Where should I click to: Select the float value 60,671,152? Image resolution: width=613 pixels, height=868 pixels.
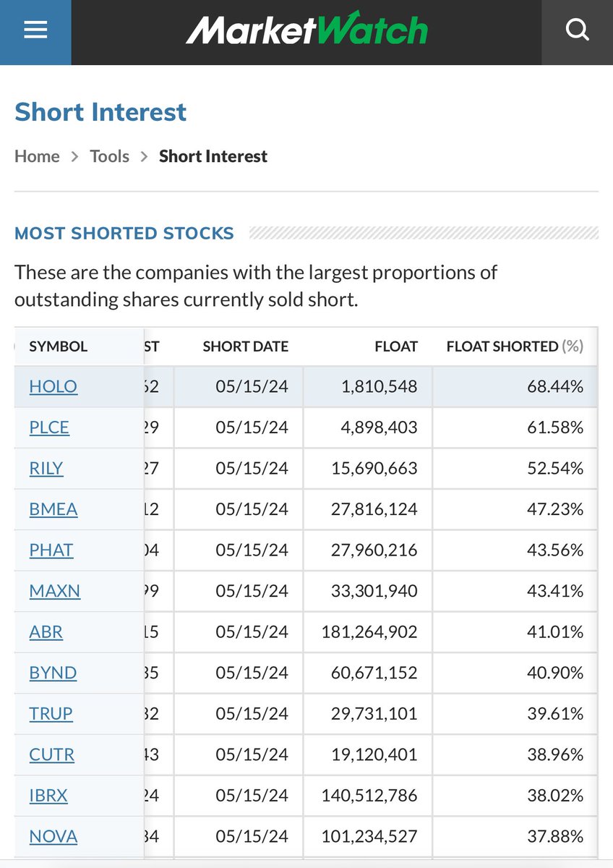click(x=374, y=673)
